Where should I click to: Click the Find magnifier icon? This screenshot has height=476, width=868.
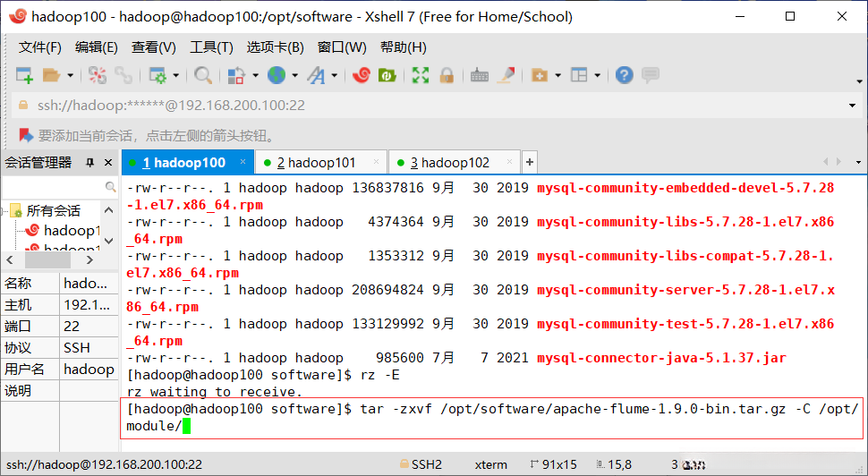[203, 75]
